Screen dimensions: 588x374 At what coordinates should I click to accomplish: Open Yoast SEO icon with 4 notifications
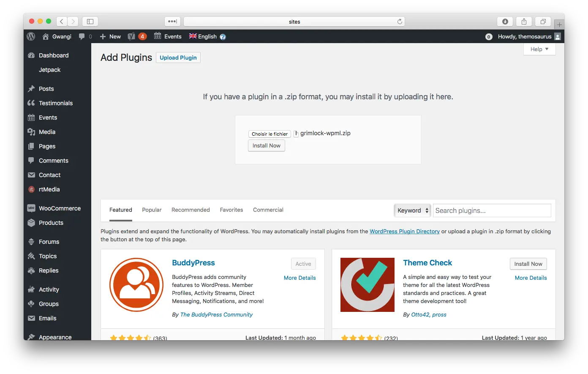click(x=137, y=36)
